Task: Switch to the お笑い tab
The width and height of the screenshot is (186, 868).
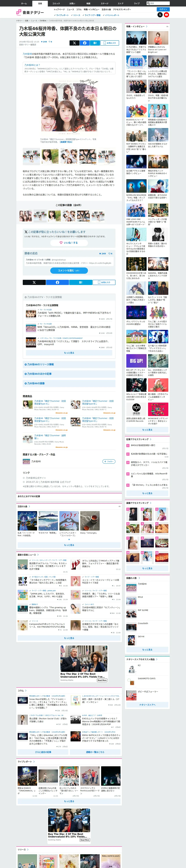Action: [x=72, y=3]
